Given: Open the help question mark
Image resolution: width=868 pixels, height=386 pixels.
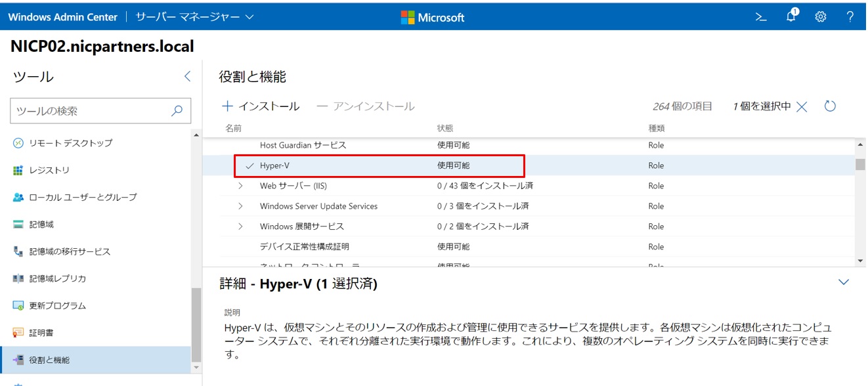Looking at the screenshot, I should [x=850, y=17].
